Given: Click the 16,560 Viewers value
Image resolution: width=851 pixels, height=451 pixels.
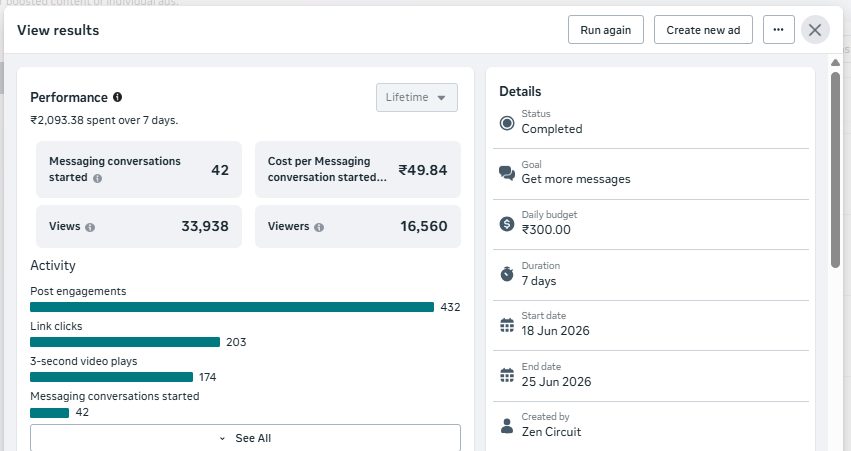Looking at the screenshot, I should pyautogui.click(x=424, y=226).
